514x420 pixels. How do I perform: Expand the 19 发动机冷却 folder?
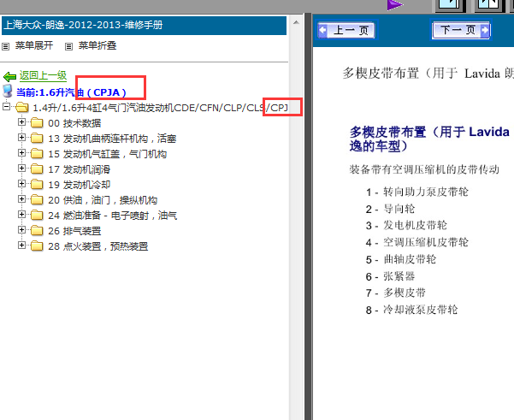[x=21, y=184]
